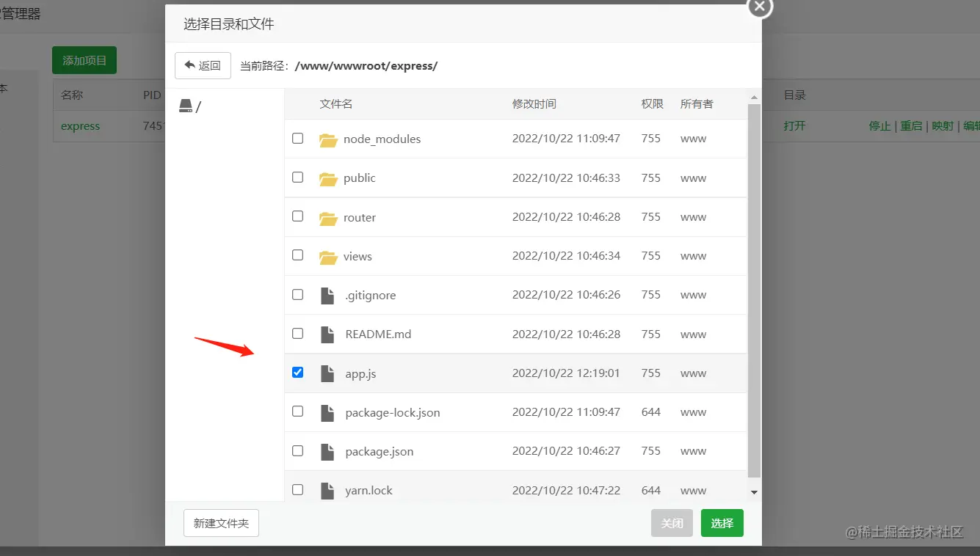
Task: Open the public folder icon
Action: pos(328,178)
